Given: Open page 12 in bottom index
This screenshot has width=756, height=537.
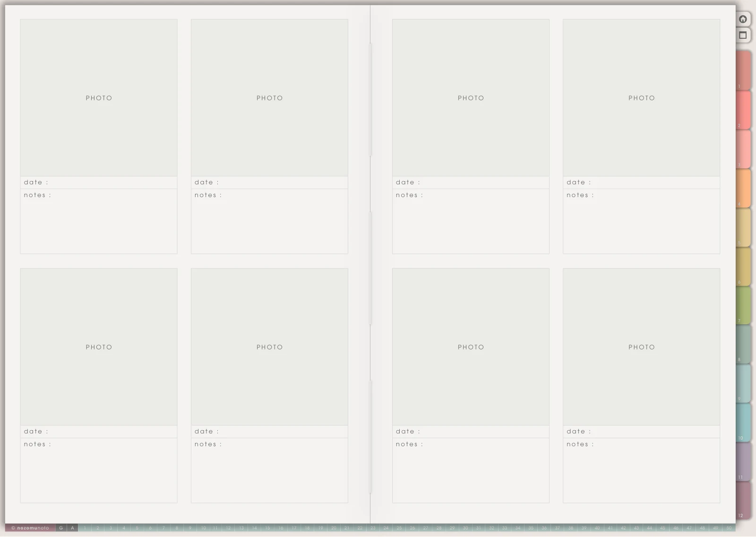Looking at the screenshot, I should point(228,528).
